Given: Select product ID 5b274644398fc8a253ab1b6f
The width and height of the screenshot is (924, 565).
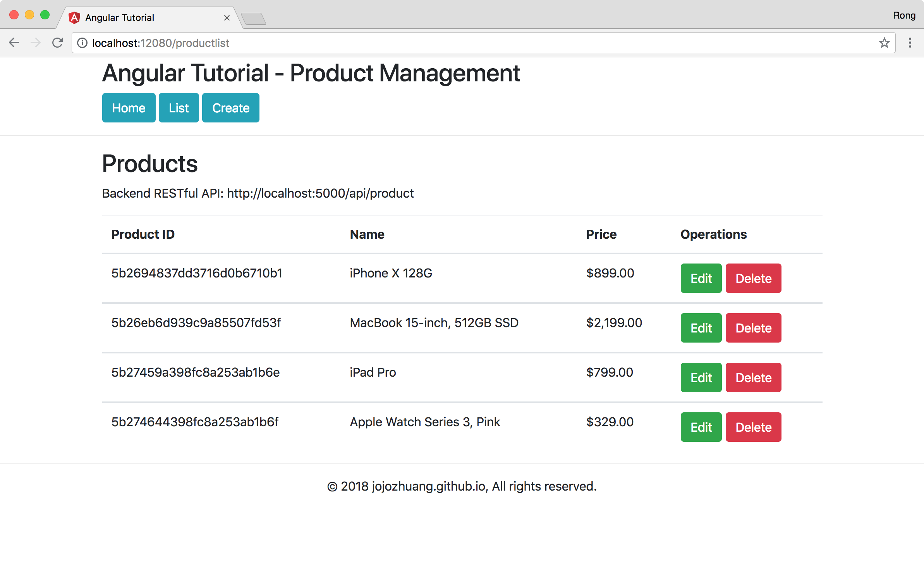Looking at the screenshot, I should 195,422.
